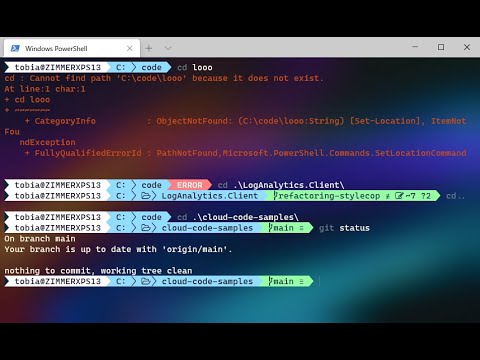
Task: Click the red ERROR prompt segment
Action: 189,185
